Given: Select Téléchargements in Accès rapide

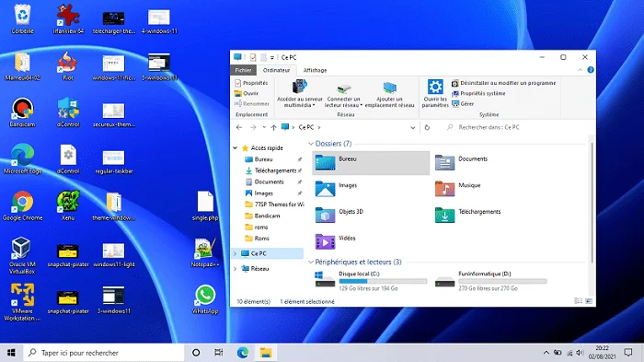Looking at the screenshot, I should pyautogui.click(x=271, y=170).
